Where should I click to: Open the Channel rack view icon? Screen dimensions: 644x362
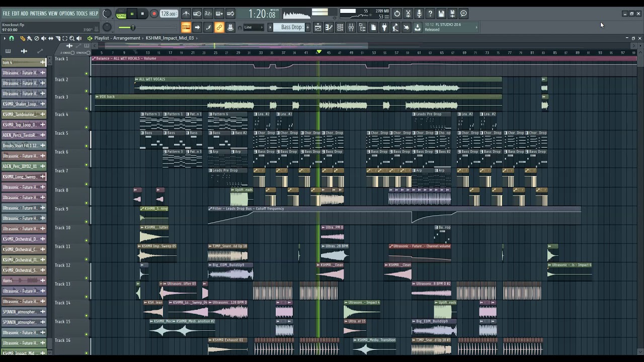coord(340,27)
